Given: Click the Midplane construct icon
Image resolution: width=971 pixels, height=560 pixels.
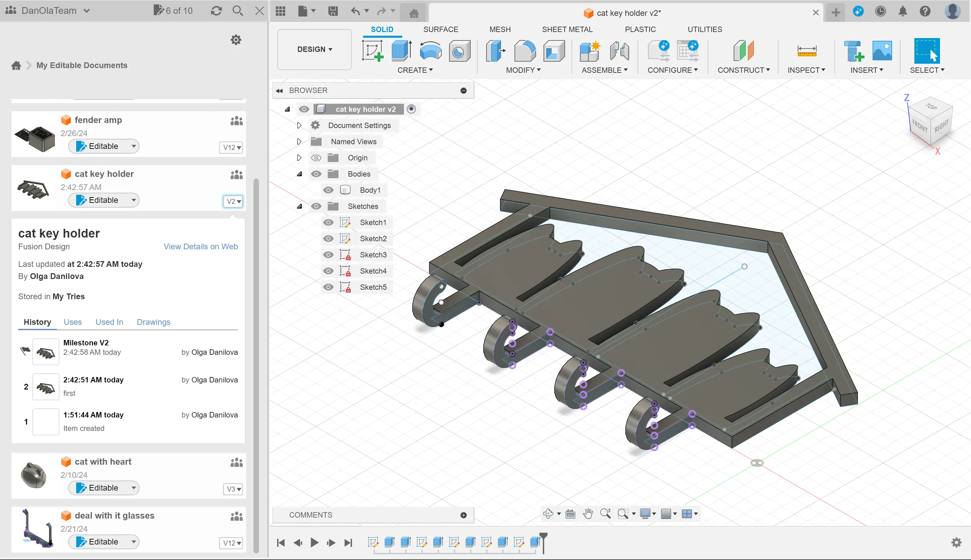Looking at the screenshot, I should click(743, 51).
